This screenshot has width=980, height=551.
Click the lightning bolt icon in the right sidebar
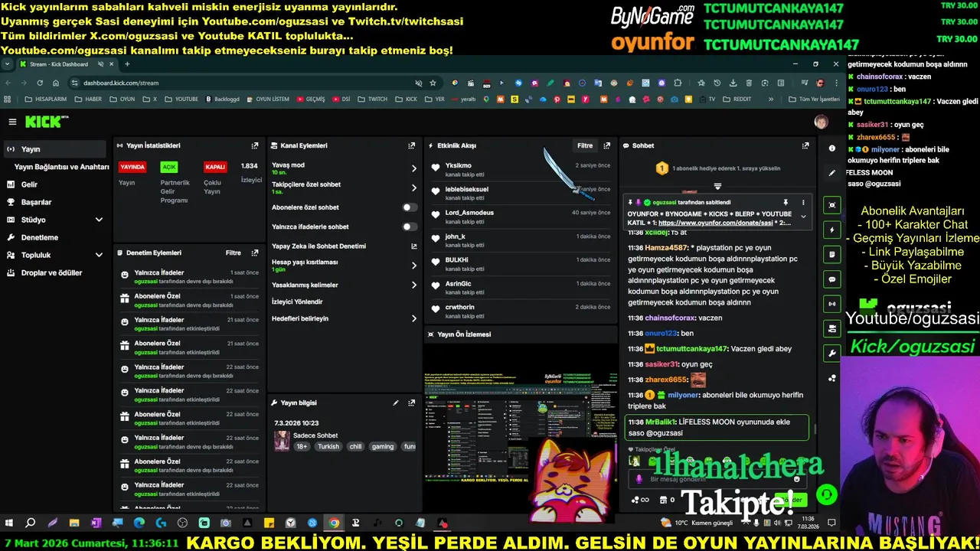click(x=832, y=230)
